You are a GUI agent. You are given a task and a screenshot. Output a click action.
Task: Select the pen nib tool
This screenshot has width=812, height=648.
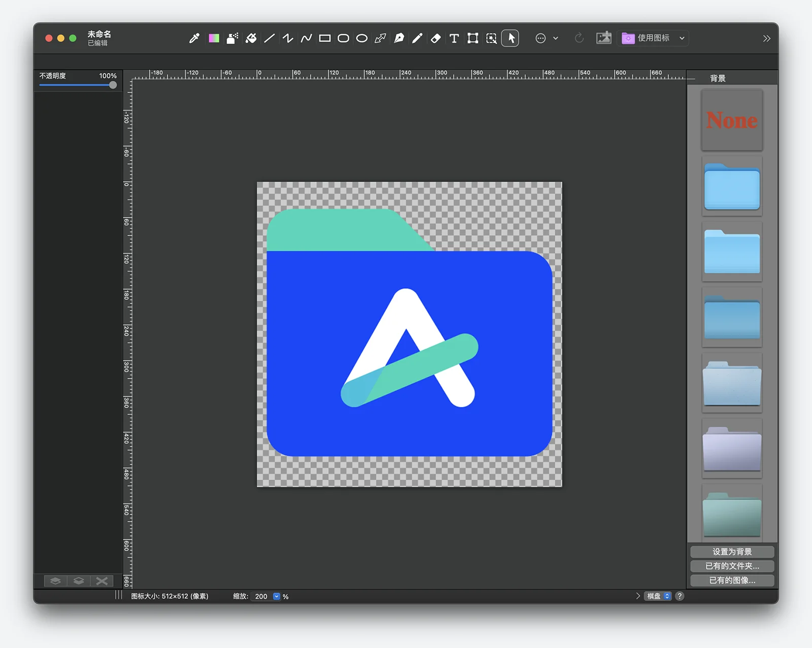[399, 38]
